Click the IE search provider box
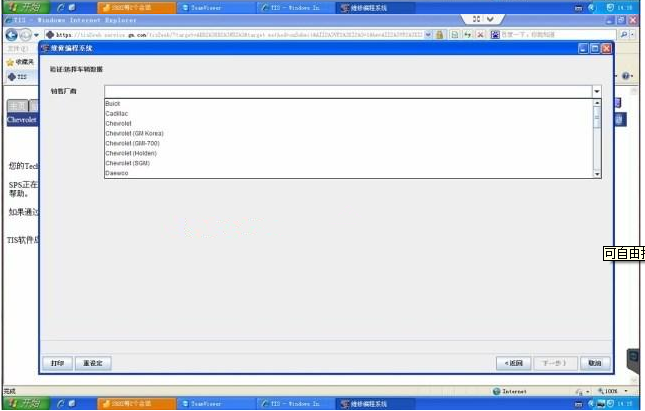645x411 pixels. 552,35
